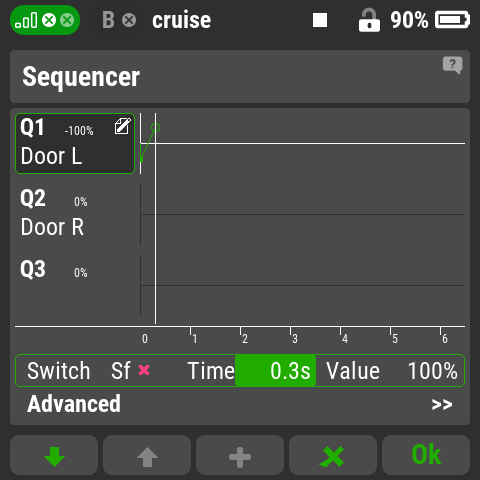Click the signal strength indicator icon
Image resolution: width=480 pixels, height=480 pixels.
point(26,20)
